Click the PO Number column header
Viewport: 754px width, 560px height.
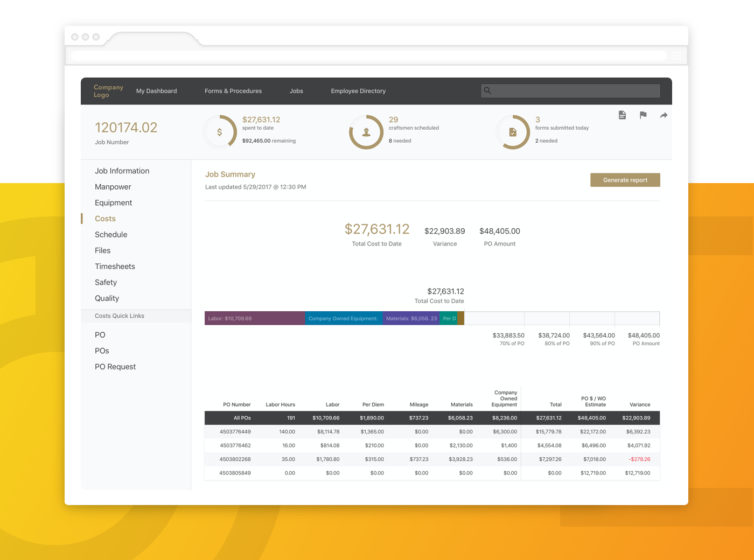coord(237,404)
